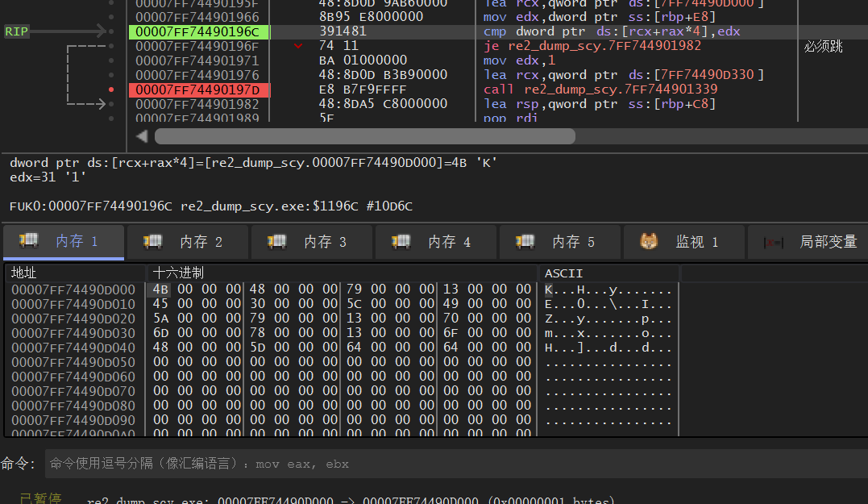This screenshot has width=868, height=504.
Task: Click the red breakpoint highlight at 00007FF74490197D
Action: pos(199,90)
